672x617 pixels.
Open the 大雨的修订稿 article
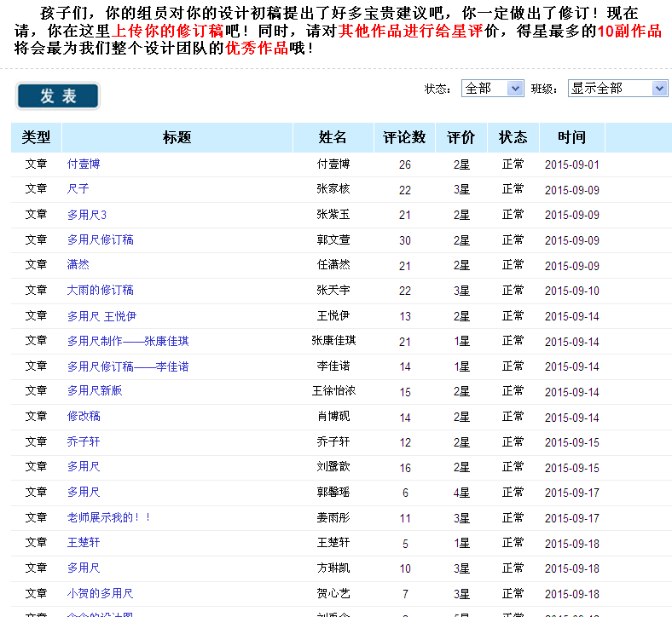(x=101, y=291)
